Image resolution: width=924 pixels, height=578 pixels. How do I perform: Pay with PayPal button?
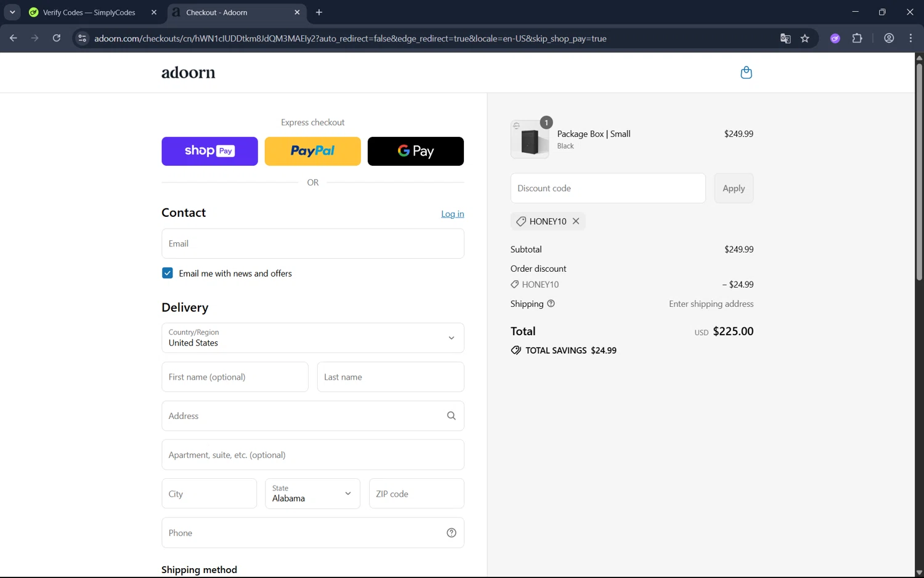[313, 151]
